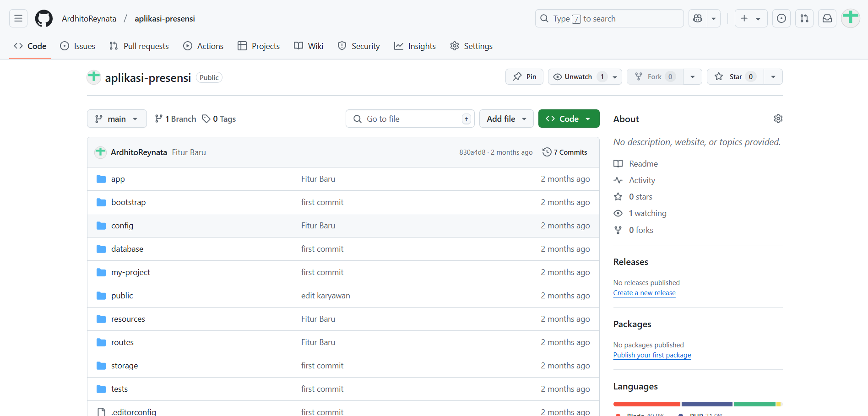
Task: Open the Copilot chat icon
Action: [698, 18]
